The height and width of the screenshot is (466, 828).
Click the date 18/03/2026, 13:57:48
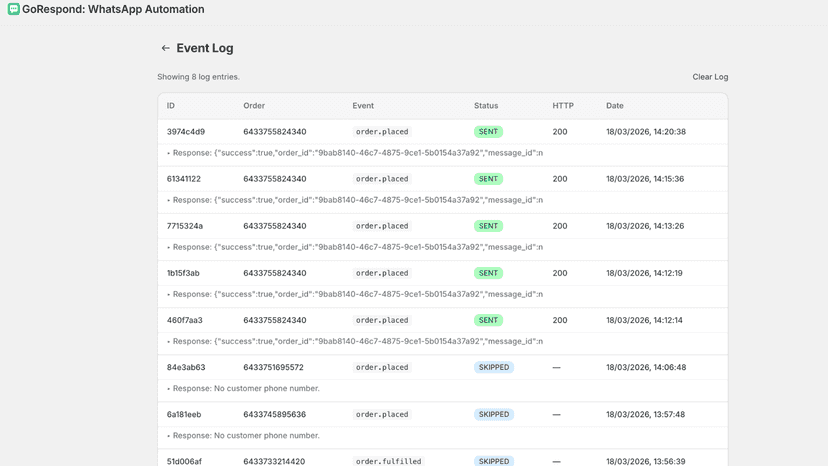pos(645,414)
